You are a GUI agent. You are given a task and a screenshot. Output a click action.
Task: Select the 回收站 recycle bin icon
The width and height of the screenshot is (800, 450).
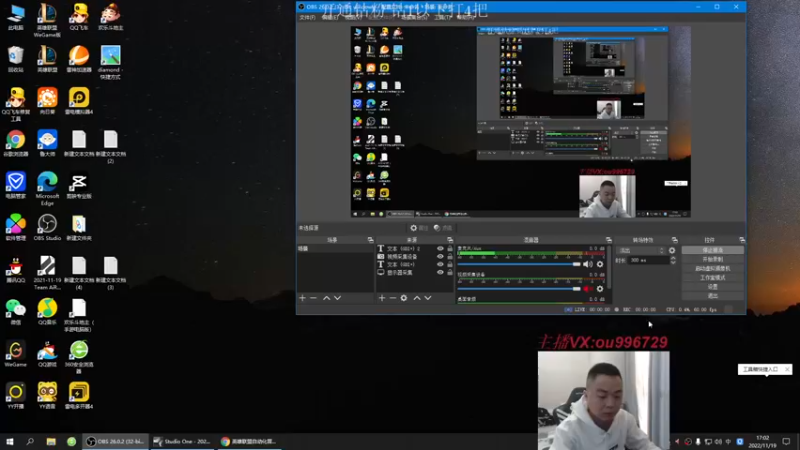click(15, 59)
